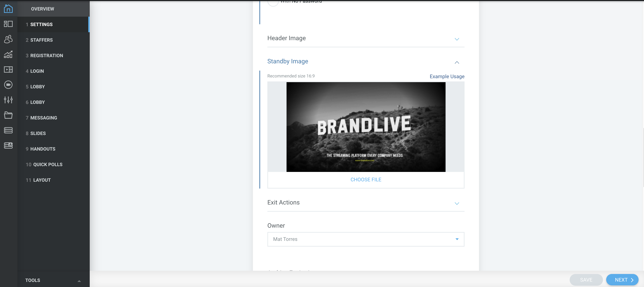Click the camera record icon
The width and height of the screenshot is (644, 287).
[8, 85]
